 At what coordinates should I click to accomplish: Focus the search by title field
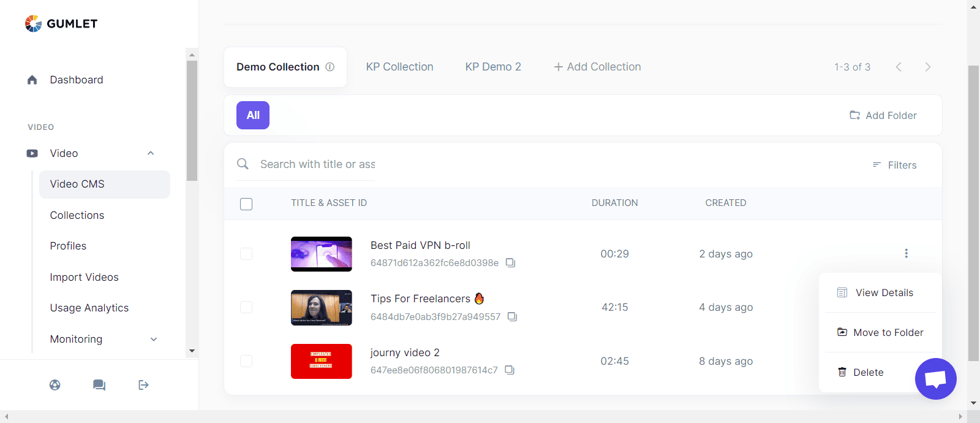point(317,164)
